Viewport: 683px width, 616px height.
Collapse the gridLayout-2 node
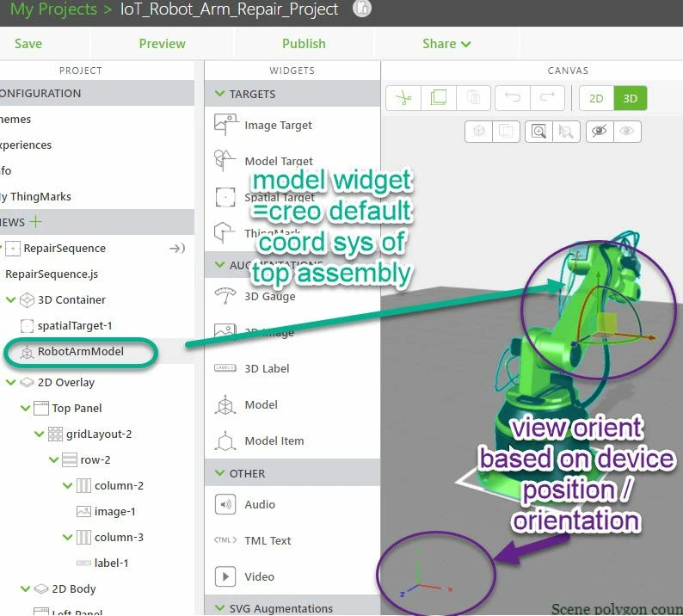click(x=40, y=434)
